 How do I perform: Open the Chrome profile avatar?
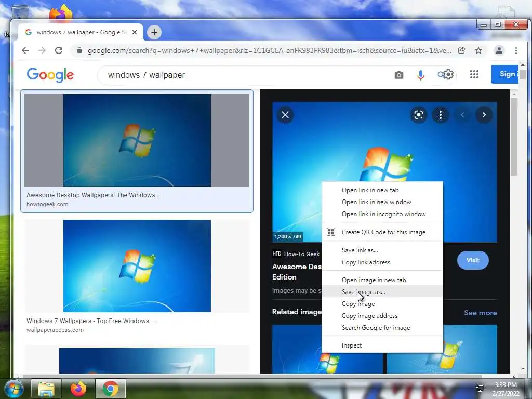pos(499,50)
